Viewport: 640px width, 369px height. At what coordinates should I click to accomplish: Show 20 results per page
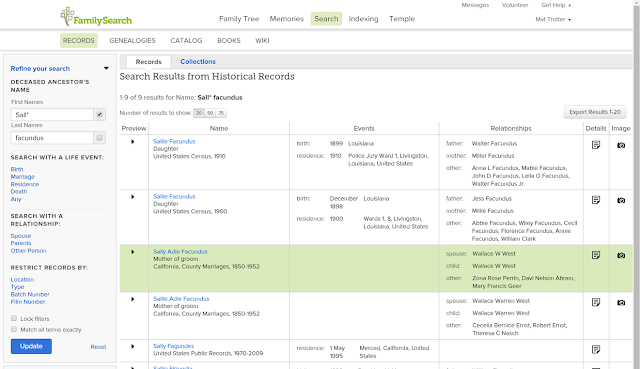[x=199, y=113]
